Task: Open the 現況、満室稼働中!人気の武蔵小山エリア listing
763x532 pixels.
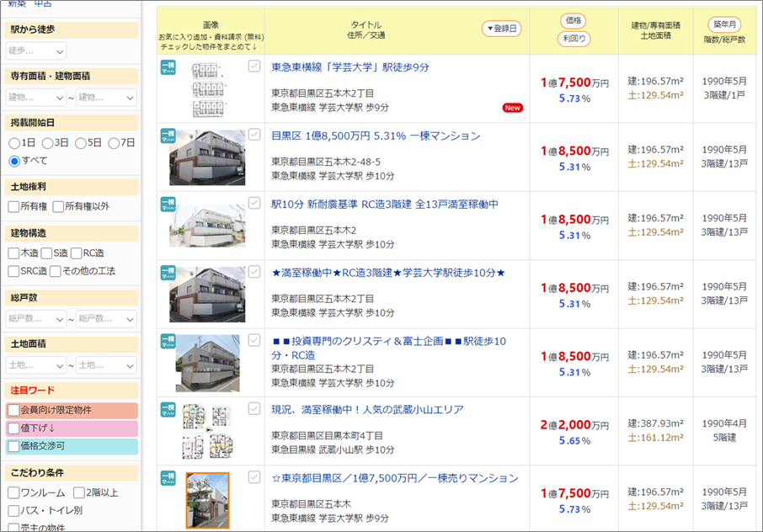Action: click(367, 410)
